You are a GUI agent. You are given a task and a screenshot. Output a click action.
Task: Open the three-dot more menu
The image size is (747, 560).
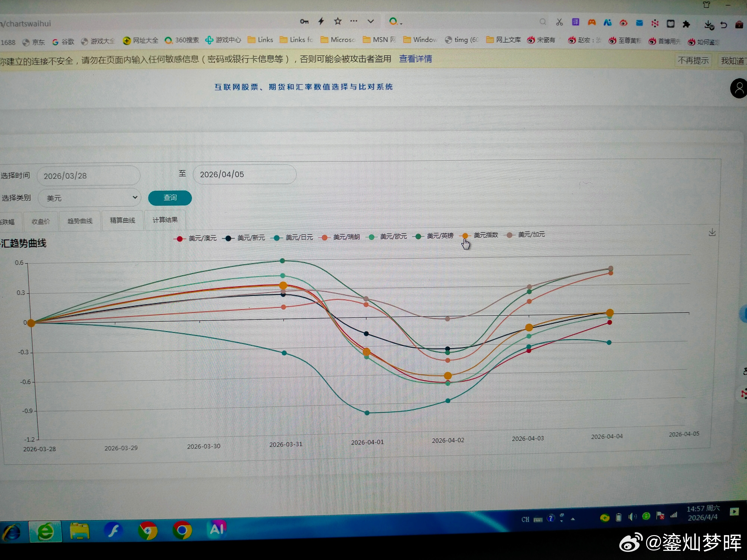point(354,21)
